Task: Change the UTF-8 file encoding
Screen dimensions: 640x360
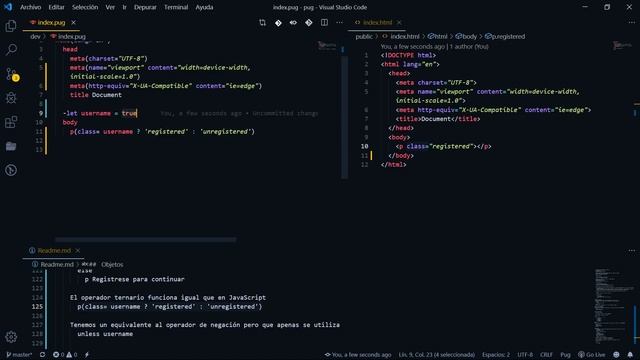Action: coord(525,355)
